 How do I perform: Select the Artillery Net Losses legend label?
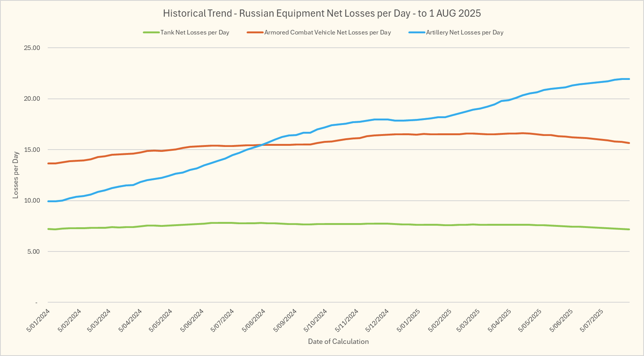coord(464,33)
